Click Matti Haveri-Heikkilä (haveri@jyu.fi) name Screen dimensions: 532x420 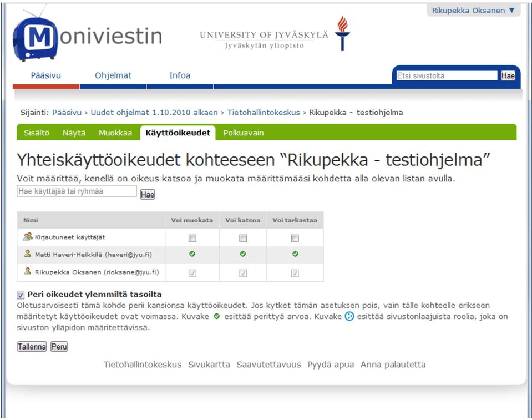[x=93, y=255]
